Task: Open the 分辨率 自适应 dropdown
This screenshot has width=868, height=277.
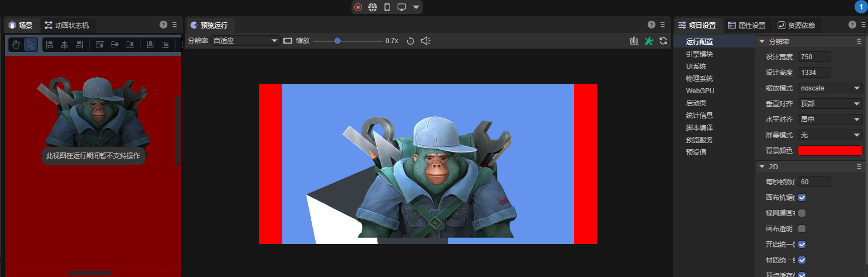Action: 245,41
